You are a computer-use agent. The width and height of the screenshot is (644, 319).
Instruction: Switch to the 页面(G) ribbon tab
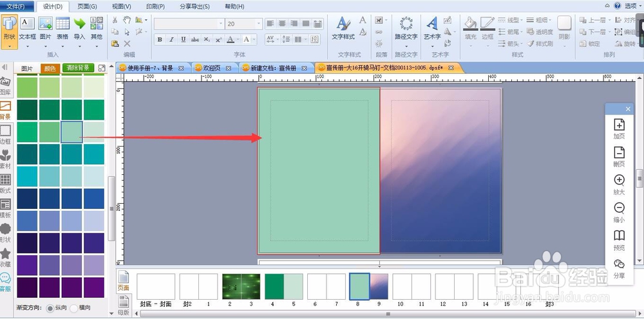point(87,6)
